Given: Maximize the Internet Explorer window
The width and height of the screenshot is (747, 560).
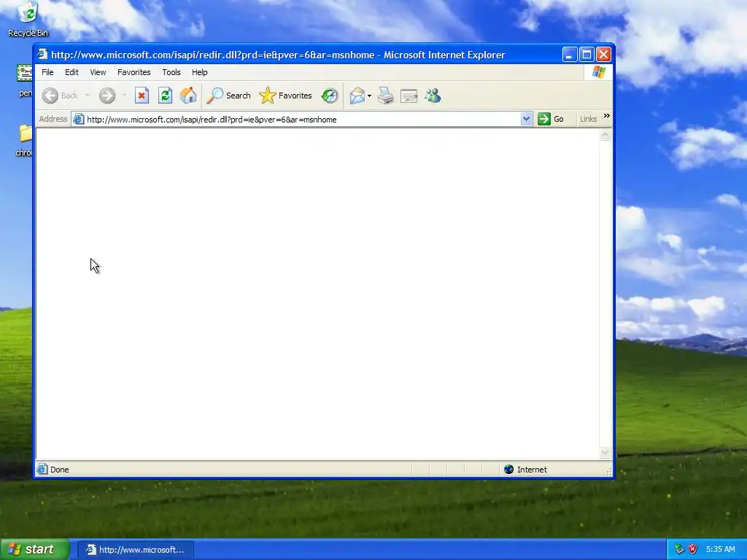Looking at the screenshot, I should click(587, 55).
